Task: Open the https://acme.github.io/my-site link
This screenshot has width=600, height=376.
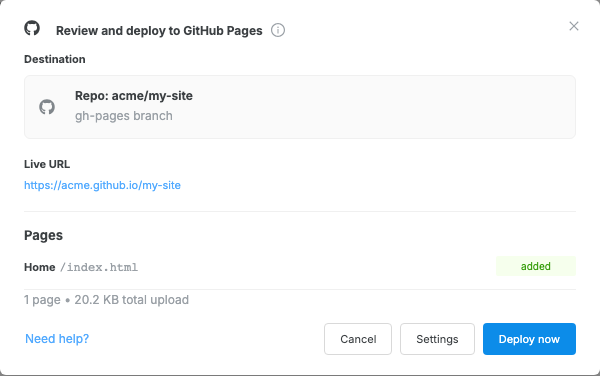Action: [x=102, y=185]
